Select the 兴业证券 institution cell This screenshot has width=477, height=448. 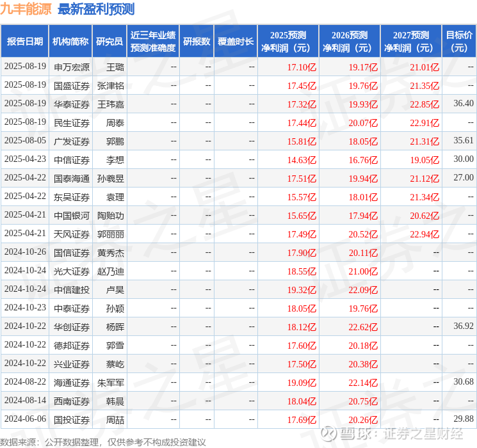click(x=72, y=364)
